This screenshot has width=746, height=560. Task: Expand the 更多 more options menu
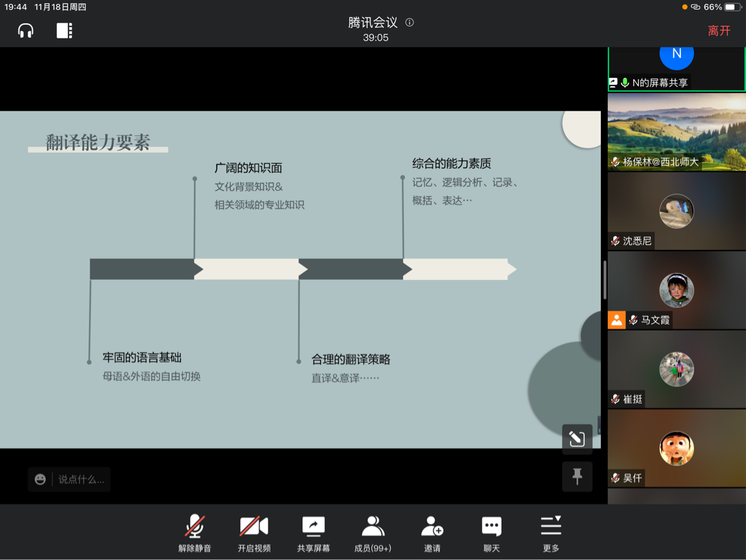point(551,533)
